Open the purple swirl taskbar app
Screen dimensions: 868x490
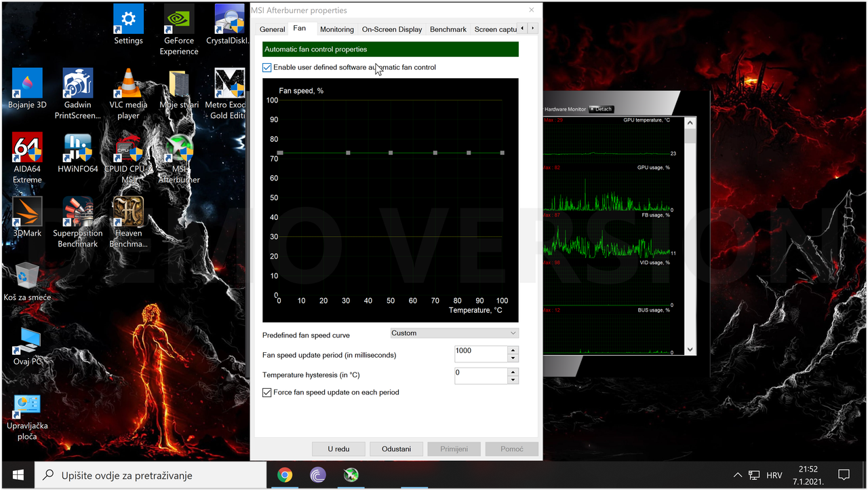[317, 475]
